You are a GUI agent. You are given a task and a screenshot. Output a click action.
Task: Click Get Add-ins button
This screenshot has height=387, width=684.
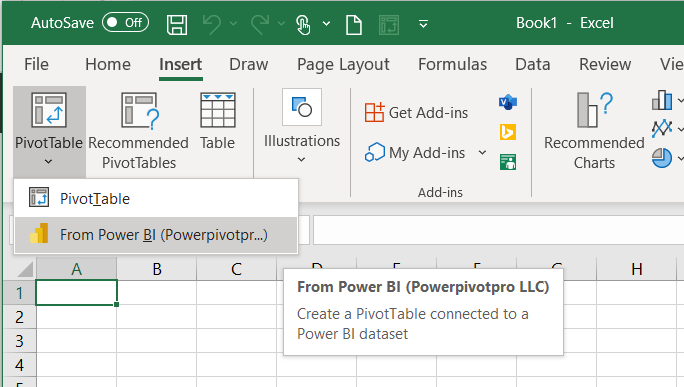pos(417,113)
